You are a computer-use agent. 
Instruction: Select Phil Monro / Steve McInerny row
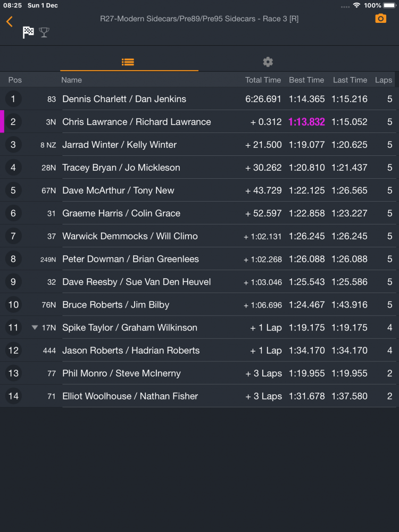pyautogui.click(x=199, y=373)
